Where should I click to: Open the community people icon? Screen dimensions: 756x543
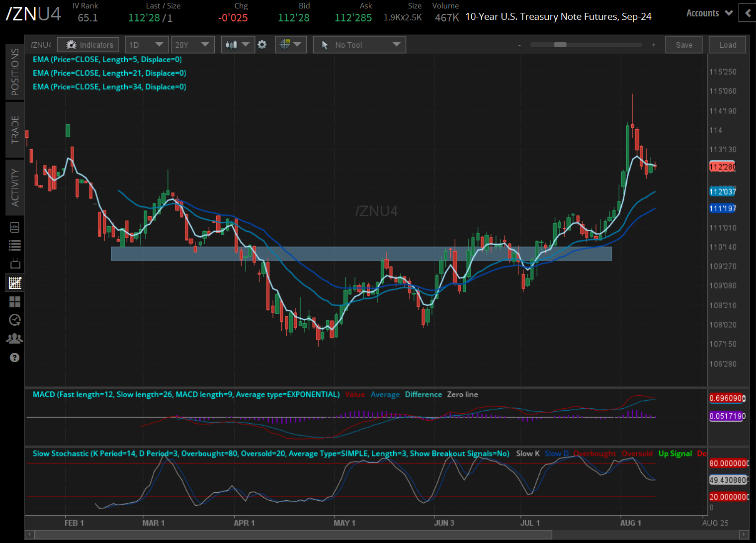tap(14, 338)
